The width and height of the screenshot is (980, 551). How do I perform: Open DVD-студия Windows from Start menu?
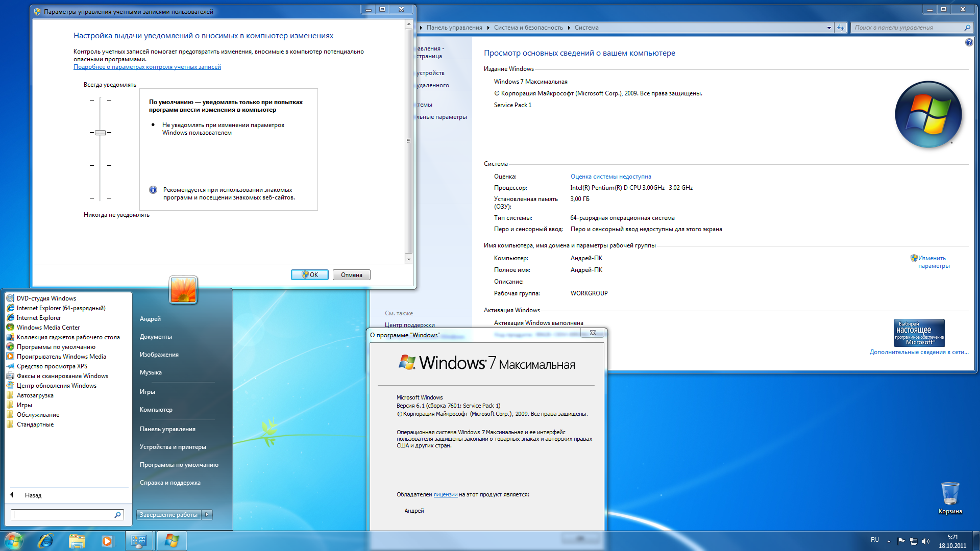[x=46, y=298]
